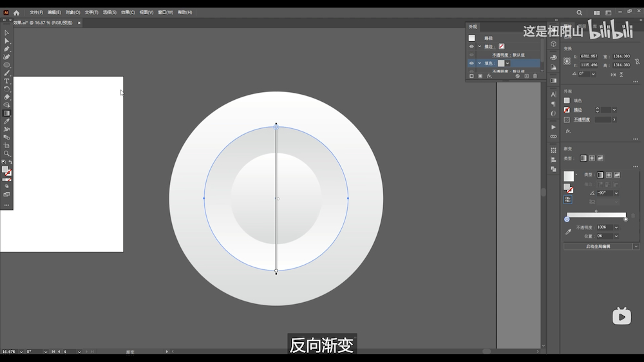Click the reverse gradient button
Viewport: 644px width, 362px height.
567,199
